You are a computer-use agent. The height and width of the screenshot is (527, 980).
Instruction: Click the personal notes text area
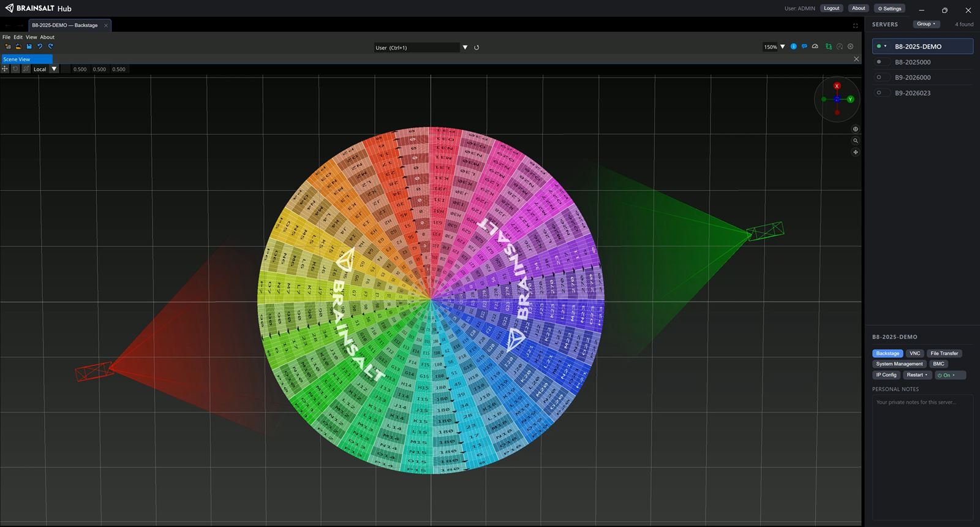pos(922,457)
